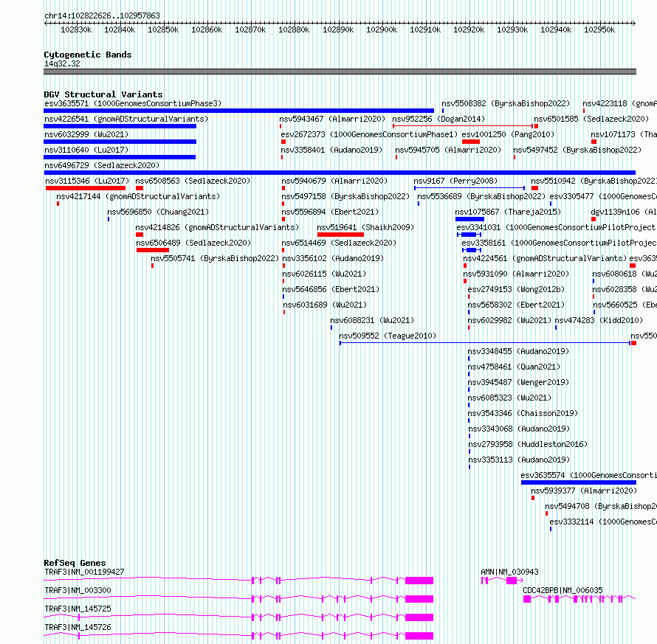
Task: Open nsv6514469 (Sedlazeck2020) variant
Action: pos(339,243)
